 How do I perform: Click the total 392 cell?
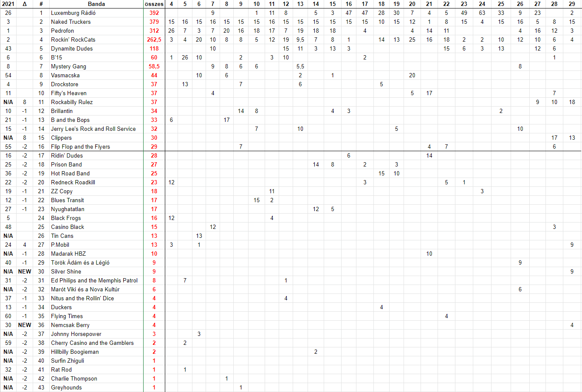click(154, 13)
